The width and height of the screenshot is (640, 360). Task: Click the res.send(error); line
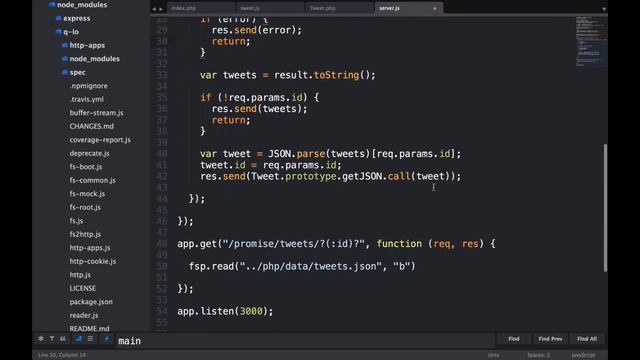[256, 30]
